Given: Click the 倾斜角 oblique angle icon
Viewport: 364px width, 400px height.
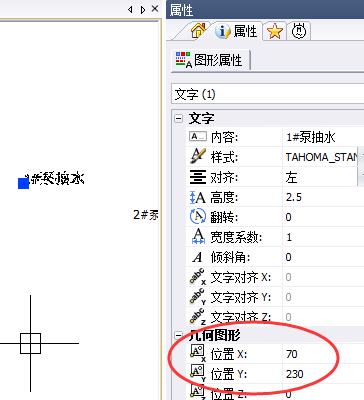Looking at the screenshot, I should tap(197, 257).
